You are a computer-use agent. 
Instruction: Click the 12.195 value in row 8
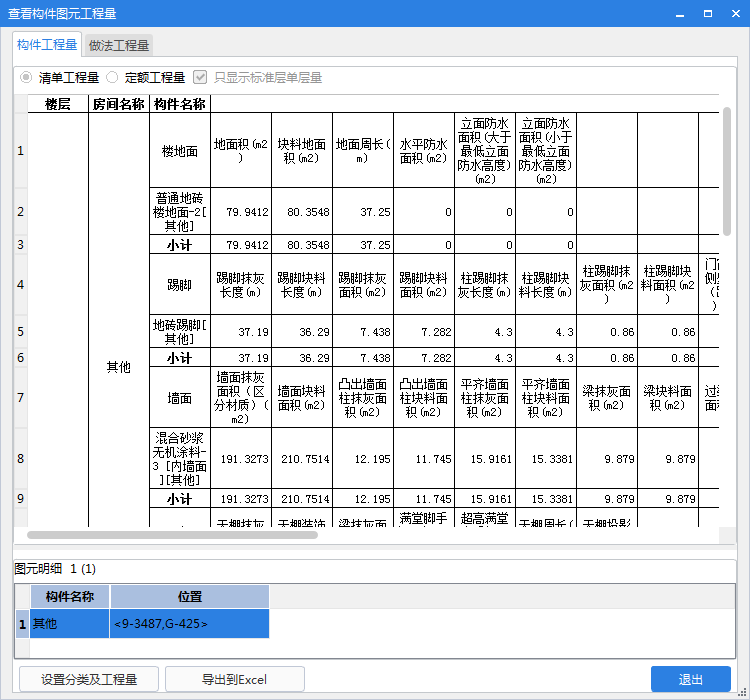[363, 458]
